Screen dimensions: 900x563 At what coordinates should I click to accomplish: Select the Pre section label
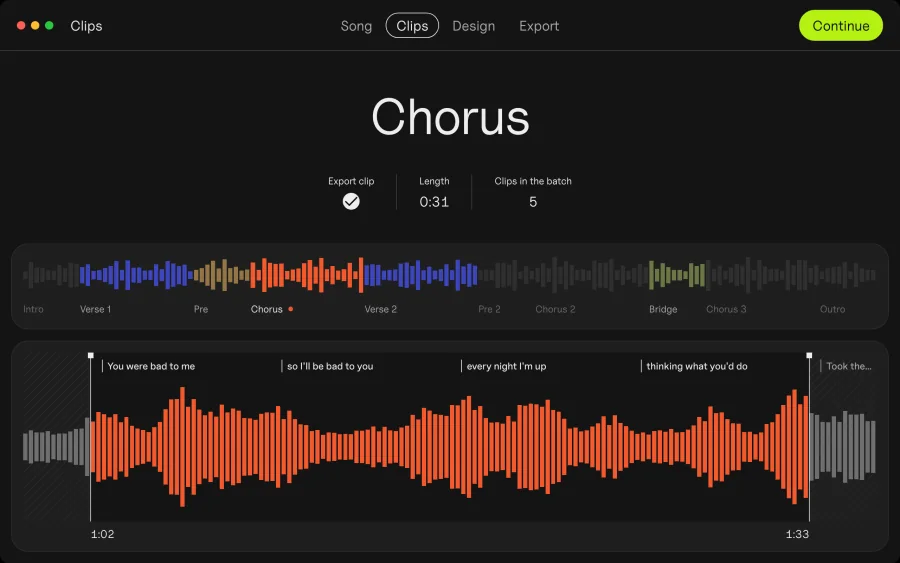point(201,309)
